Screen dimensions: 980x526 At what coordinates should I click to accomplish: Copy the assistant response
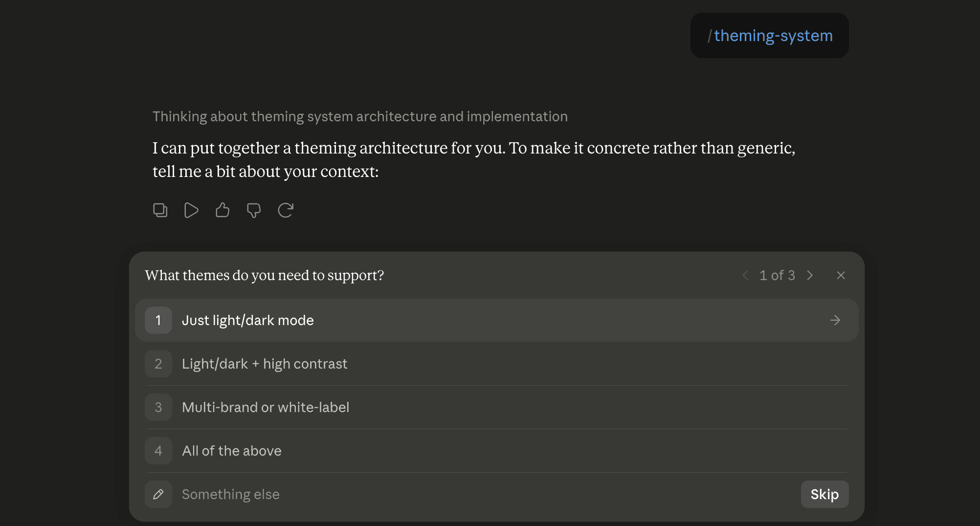pyautogui.click(x=160, y=210)
